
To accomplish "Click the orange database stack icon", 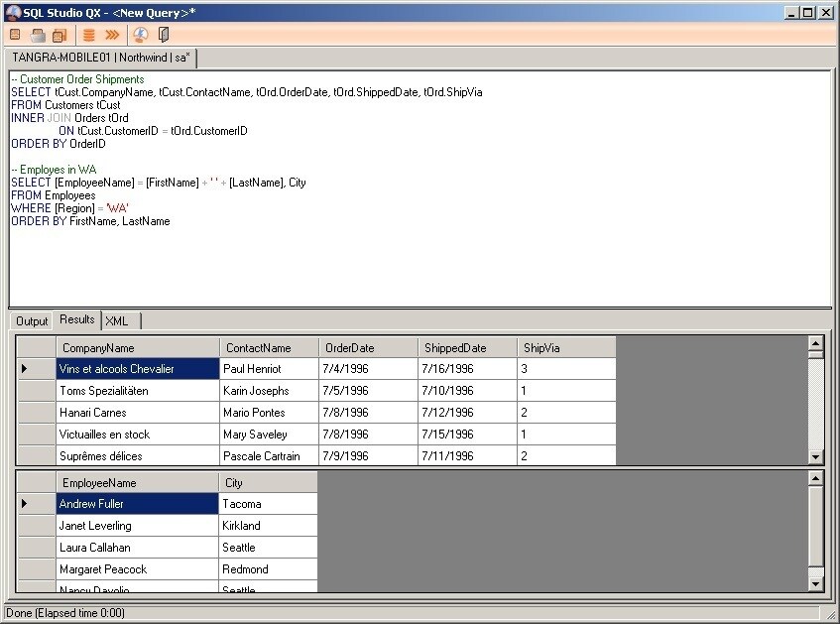I will tap(89, 35).
